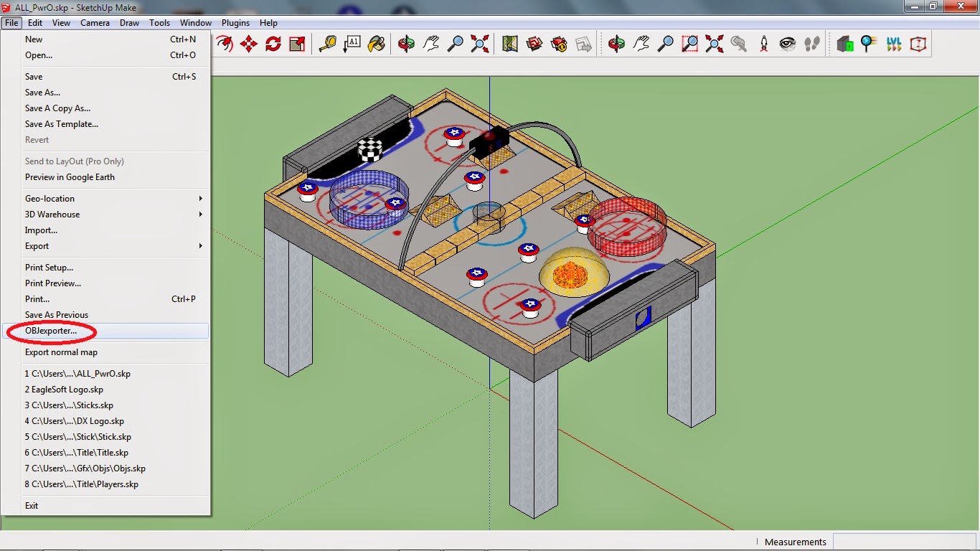The image size is (980, 551).
Task: Choose New from File menu
Action: pyautogui.click(x=105, y=39)
